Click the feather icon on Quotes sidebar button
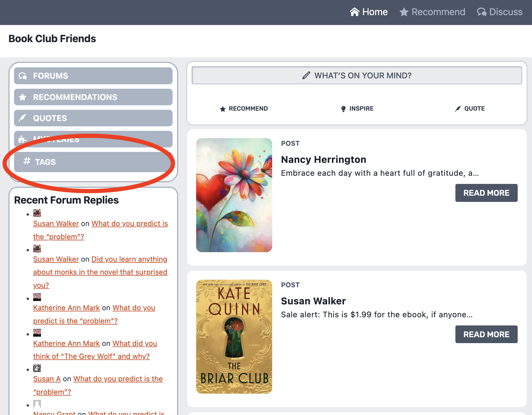The width and height of the screenshot is (532, 415). point(22,118)
